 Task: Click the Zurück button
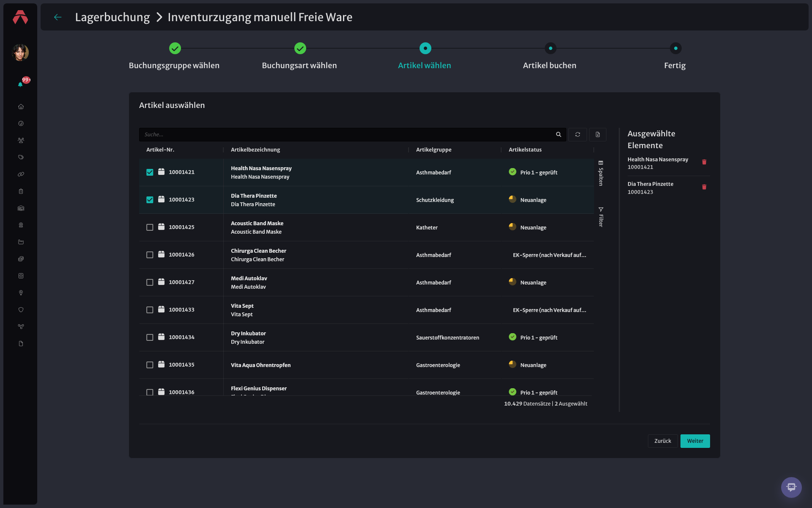click(x=663, y=441)
